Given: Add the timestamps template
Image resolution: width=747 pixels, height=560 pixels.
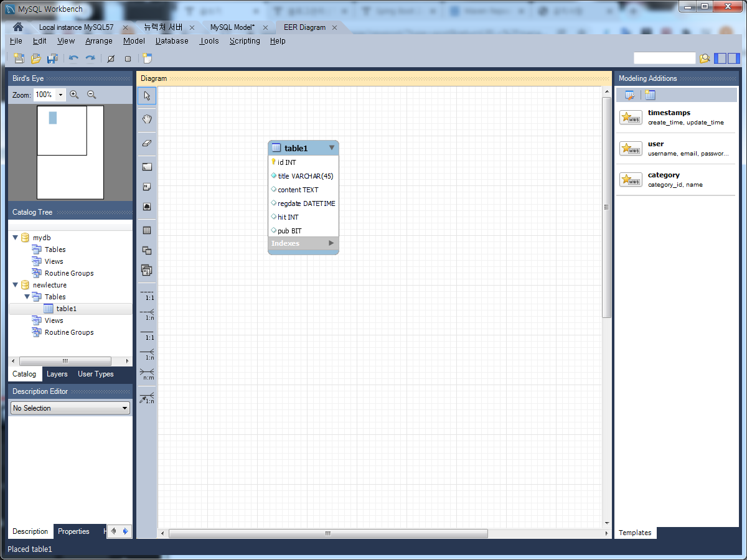Looking at the screenshot, I should click(x=676, y=118).
